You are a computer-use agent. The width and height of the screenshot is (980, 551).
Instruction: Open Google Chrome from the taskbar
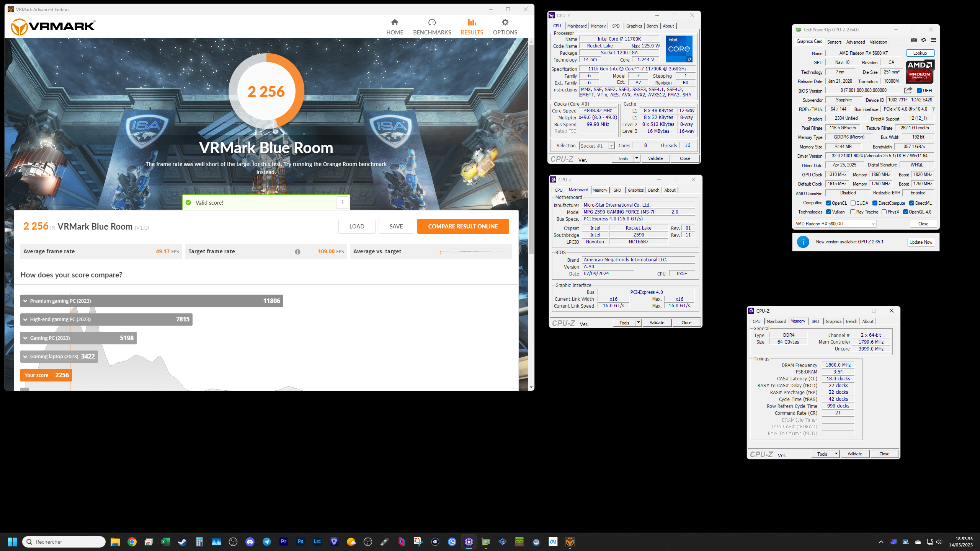click(132, 542)
